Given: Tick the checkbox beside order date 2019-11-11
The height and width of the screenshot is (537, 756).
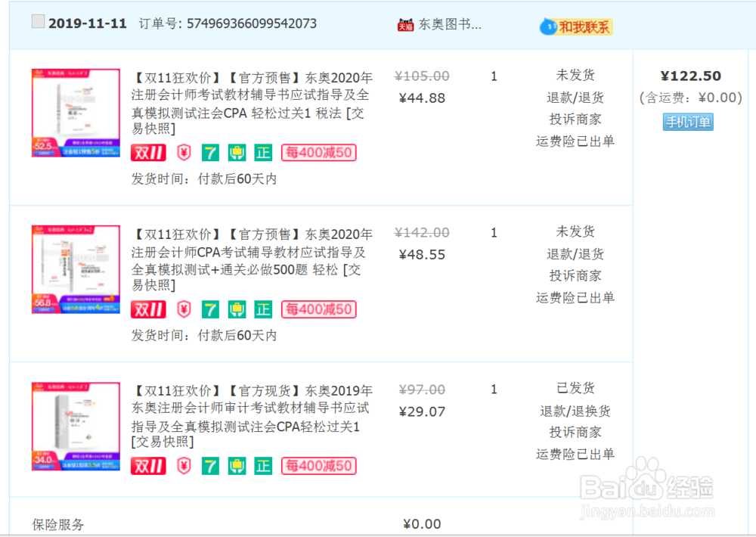Looking at the screenshot, I should pyautogui.click(x=38, y=21).
